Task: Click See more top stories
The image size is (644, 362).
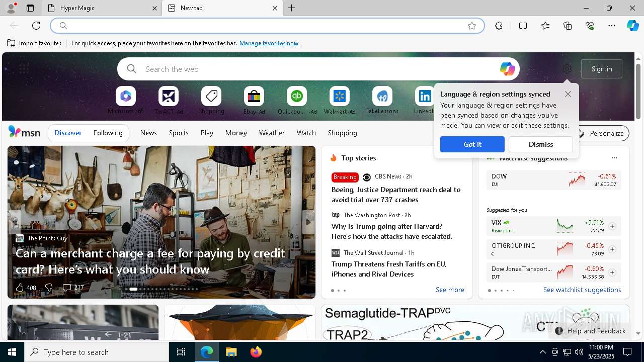Action: coord(450,290)
